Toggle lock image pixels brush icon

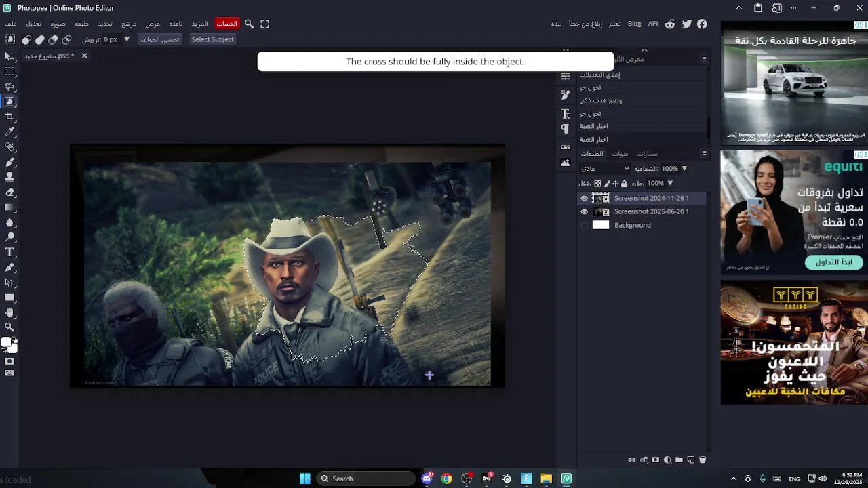[x=607, y=184]
